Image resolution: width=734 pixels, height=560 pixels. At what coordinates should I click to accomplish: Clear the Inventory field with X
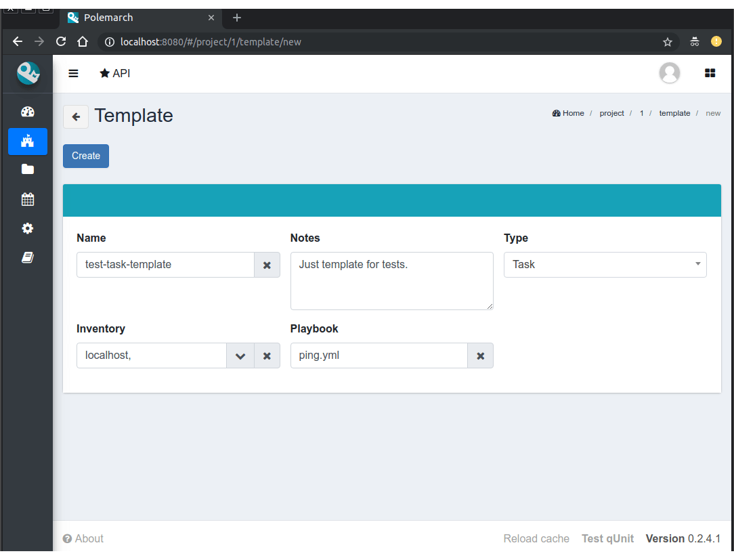point(267,356)
